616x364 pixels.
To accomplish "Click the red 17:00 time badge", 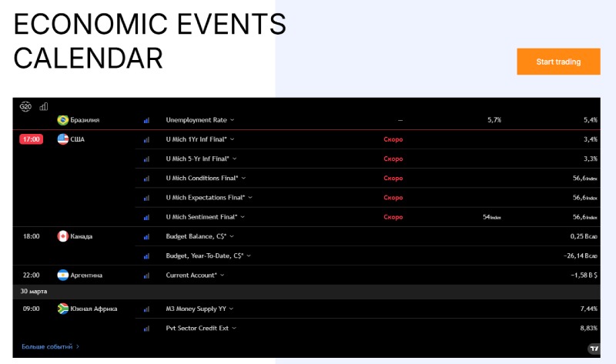I will [x=32, y=139].
